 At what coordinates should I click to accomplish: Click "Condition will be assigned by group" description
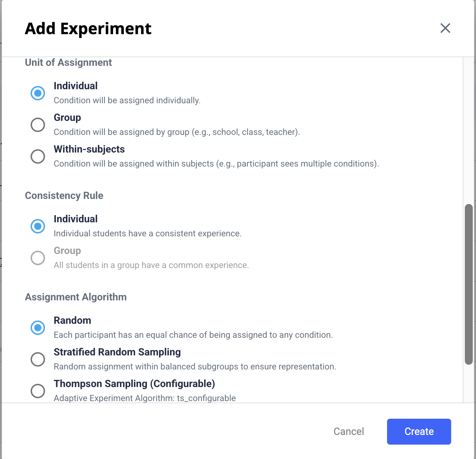point(177,132)
